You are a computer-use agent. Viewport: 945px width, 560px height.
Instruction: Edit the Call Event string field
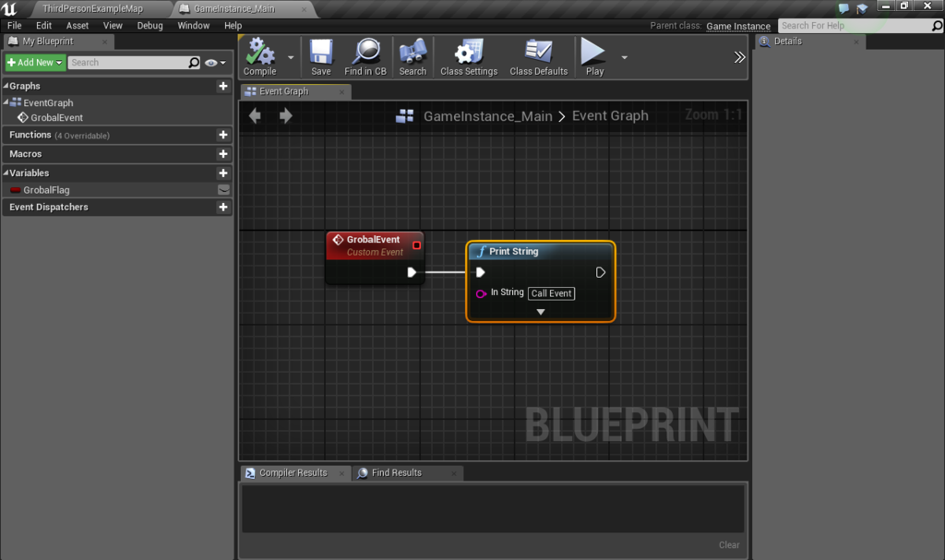[552, 293]
